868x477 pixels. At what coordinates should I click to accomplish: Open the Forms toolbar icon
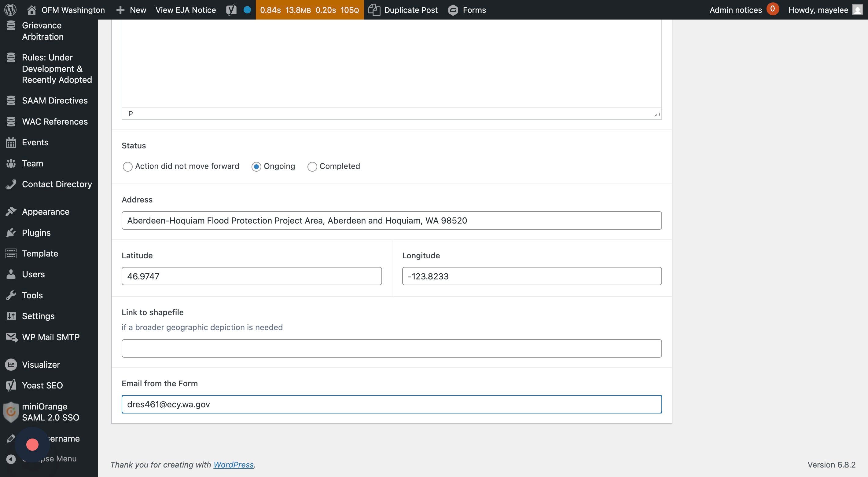tap(453, 10)
